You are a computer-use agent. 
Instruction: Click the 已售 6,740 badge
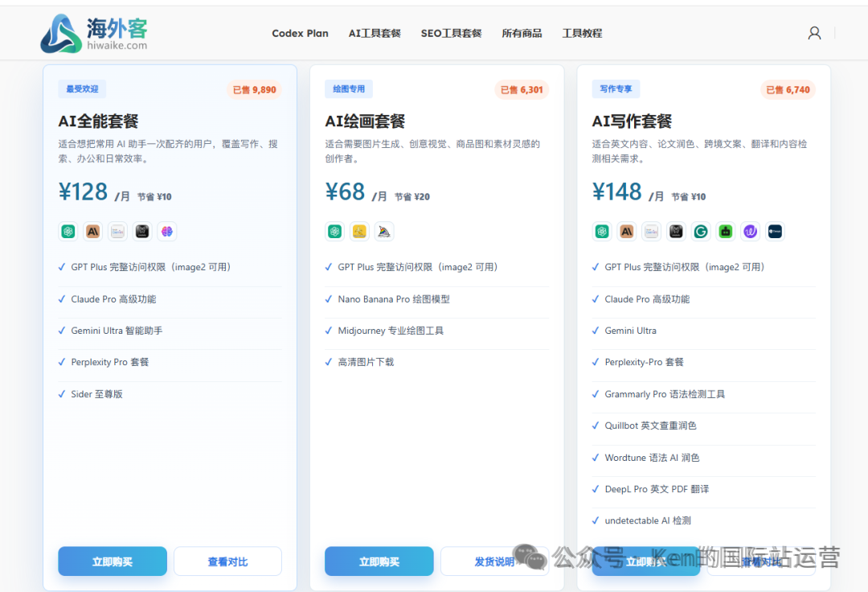pos(788,90)
